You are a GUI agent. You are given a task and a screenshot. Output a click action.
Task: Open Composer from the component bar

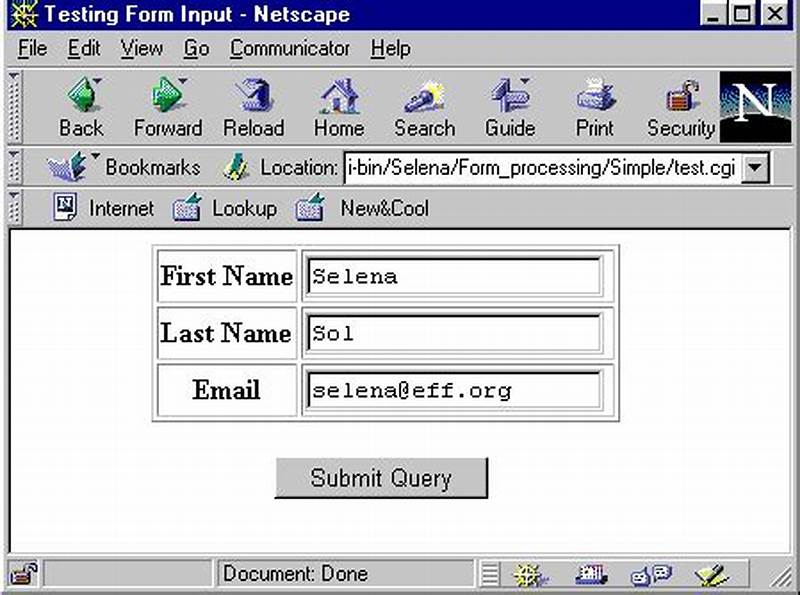coord(710,573)
